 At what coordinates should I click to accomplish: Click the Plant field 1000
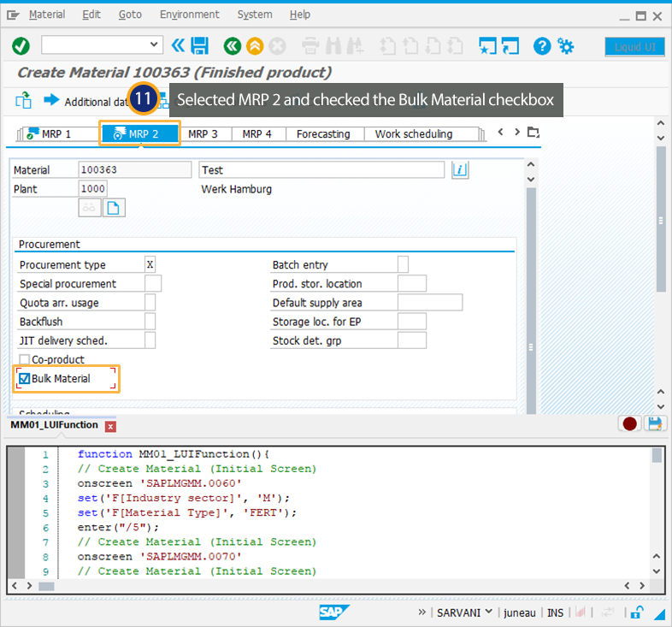click(x=92, y=189)
